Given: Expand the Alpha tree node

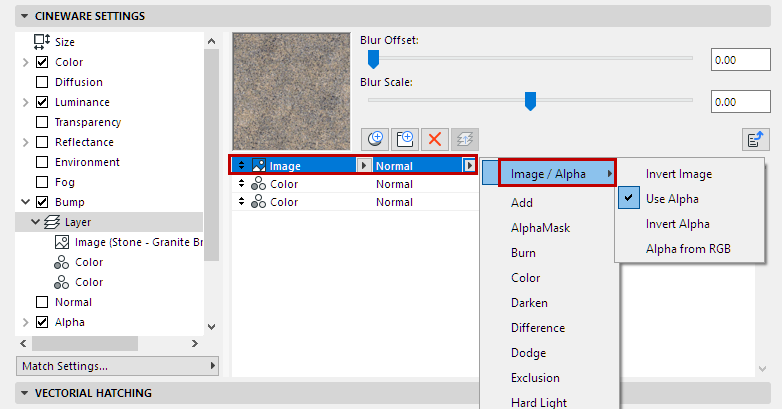Looking at the screenshot, I should pyautogui.click(x=25, y=322).
